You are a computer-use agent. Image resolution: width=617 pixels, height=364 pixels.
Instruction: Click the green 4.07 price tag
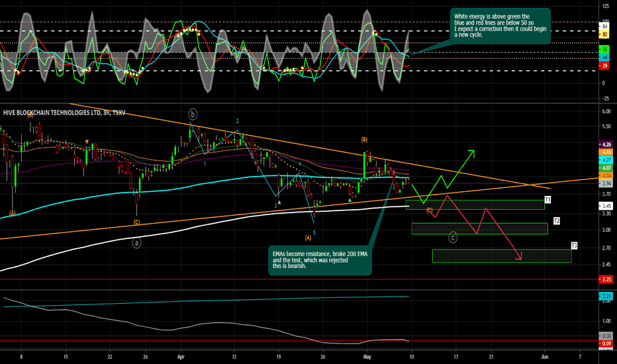[606, 167]
